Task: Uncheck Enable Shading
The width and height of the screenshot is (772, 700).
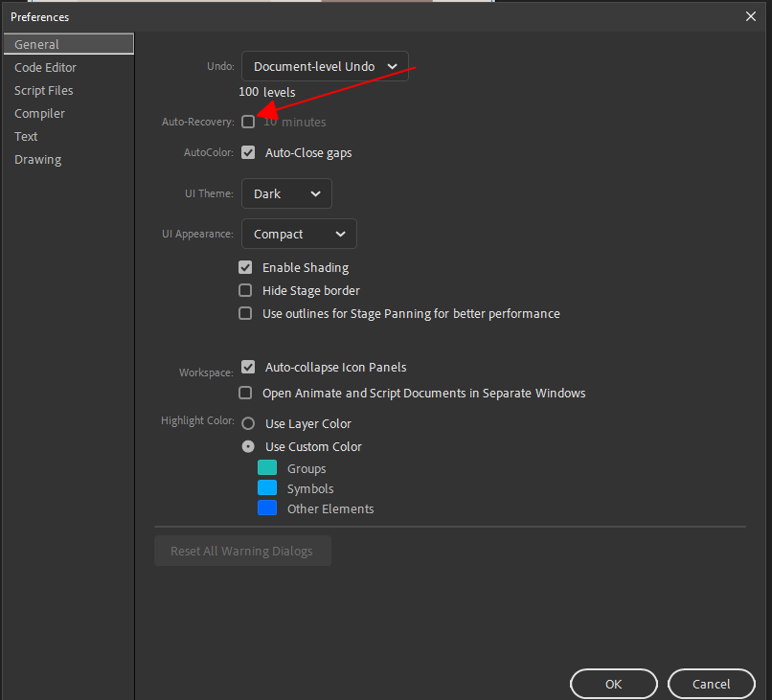Action: (x=245, y=267)
